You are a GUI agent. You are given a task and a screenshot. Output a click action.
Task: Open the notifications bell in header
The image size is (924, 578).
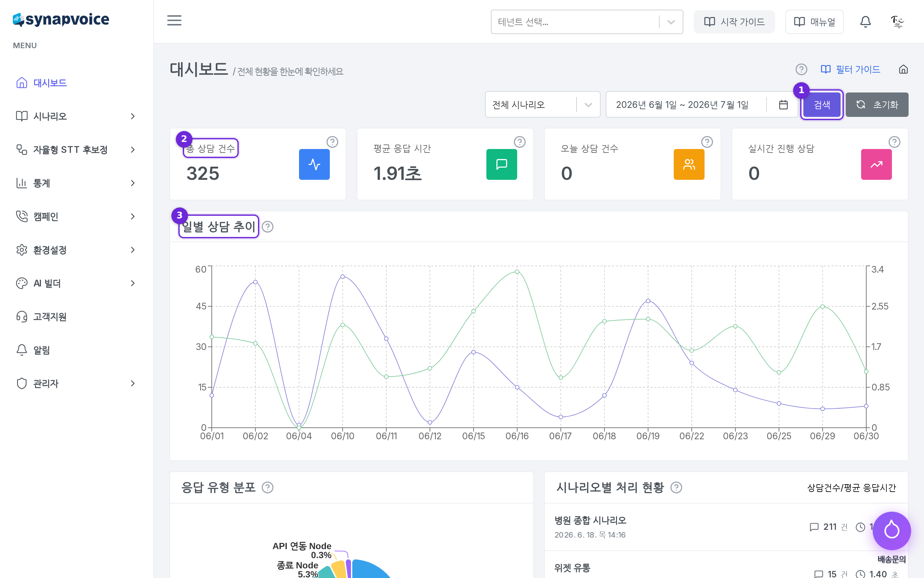click(x=865, y=22)
